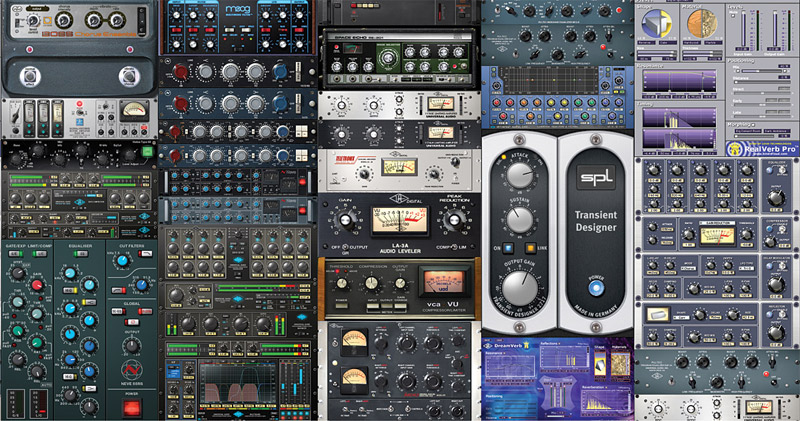Click the vca VU THRESHOLD knob

pos(341,283)
